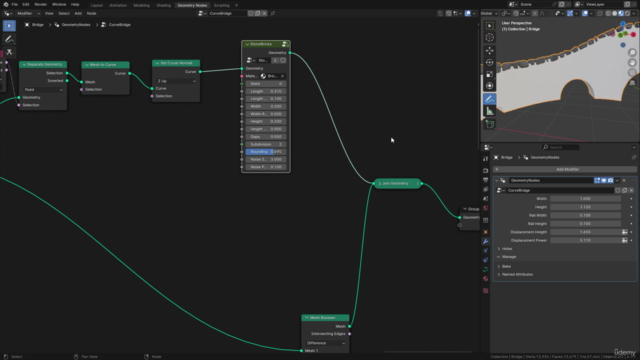
Task: Switch to the Shading workspace tab
Action: coord(164,5)
